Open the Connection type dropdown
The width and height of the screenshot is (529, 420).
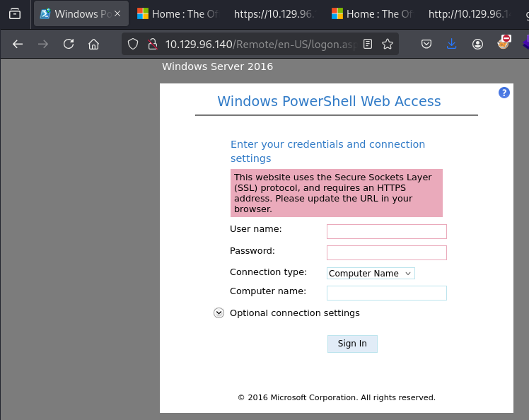(x=371, y=274)
